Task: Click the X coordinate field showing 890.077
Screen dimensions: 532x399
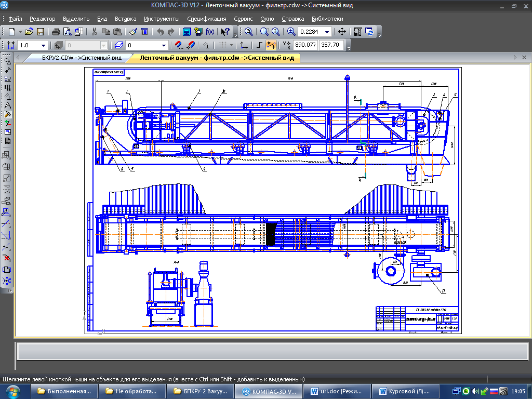Action: (305, 45)
